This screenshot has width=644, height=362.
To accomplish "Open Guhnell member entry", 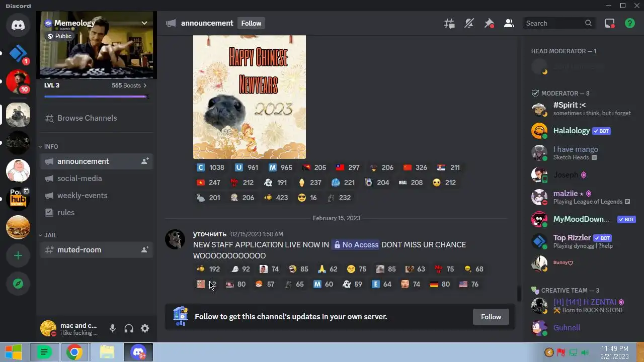I will point(583,328).
